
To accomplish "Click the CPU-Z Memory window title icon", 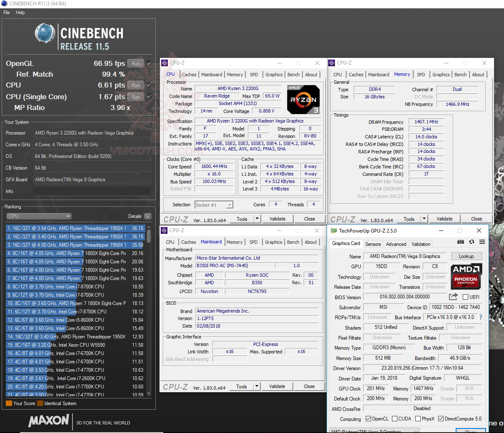I will tap(332, 63).
